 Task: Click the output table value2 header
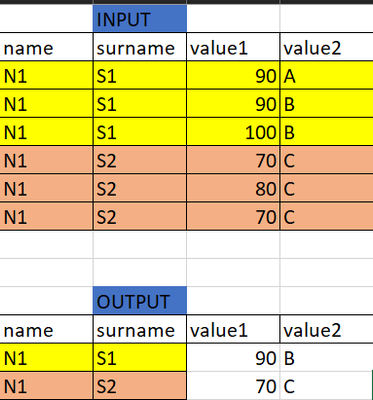[x=327, y=329]
